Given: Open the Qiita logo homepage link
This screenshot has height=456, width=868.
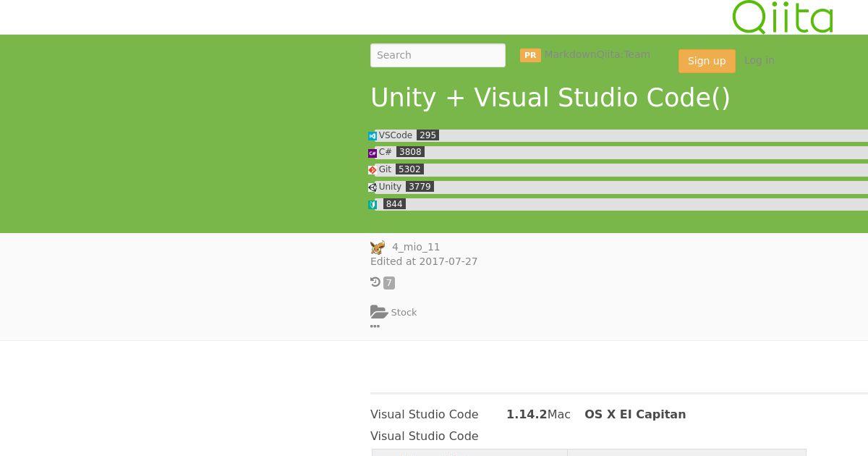Looking at the screenshot, I should click(x=783, y=17).
